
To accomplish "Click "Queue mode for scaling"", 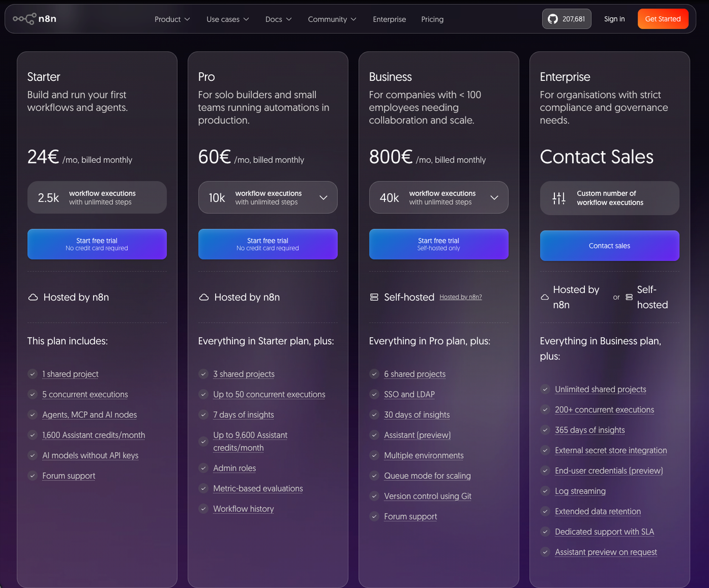I will coord(428,476).
